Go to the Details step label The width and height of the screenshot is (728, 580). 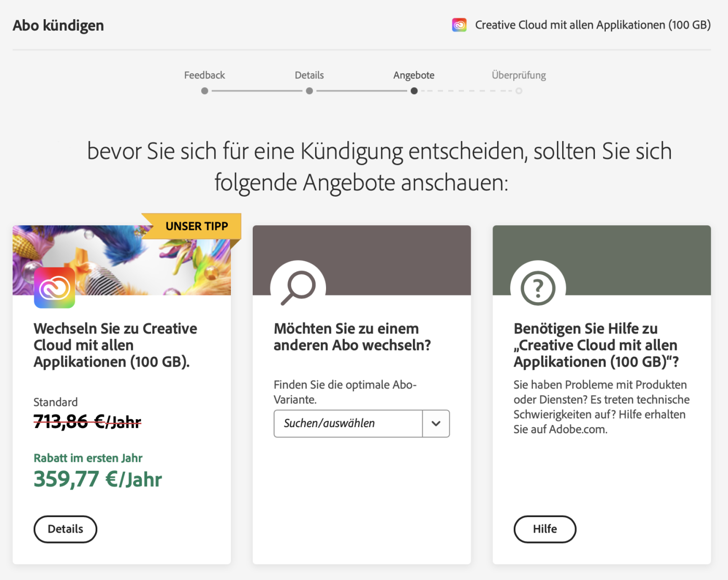(x=309, y=75)
